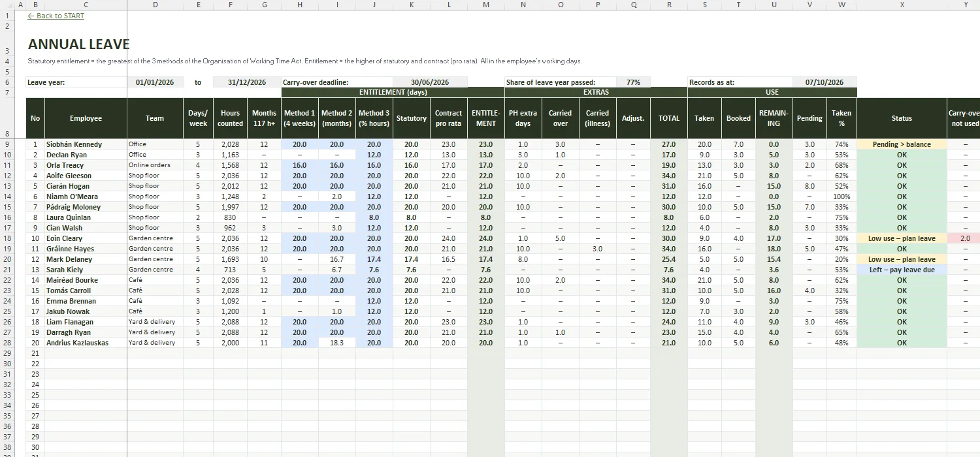Select the ANNUAL LEAVE title cell
980x457 pixels.
coord(78,44)
